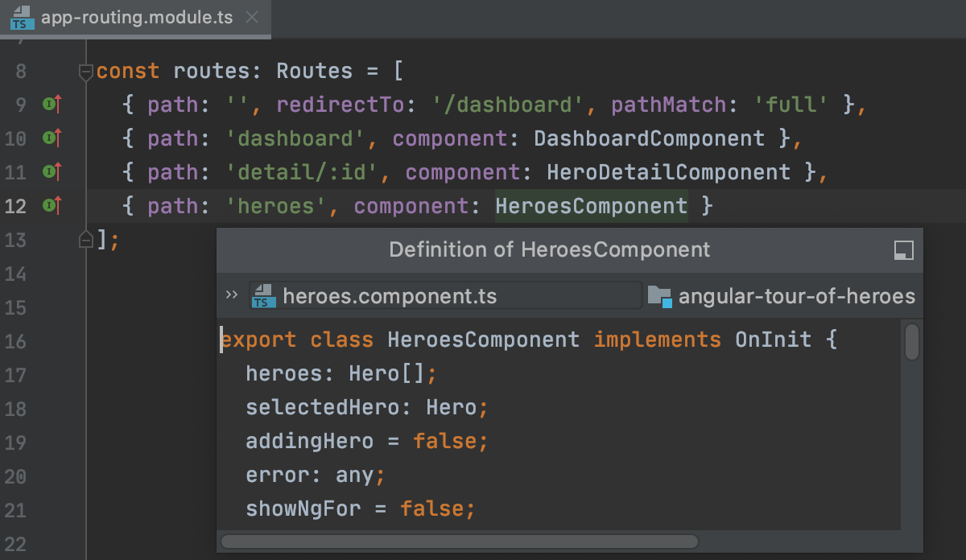Image resolution: width=966 pixels, height=560 pixels.
Task: Click the const keyword on line 8
Action: pos(128,72)
